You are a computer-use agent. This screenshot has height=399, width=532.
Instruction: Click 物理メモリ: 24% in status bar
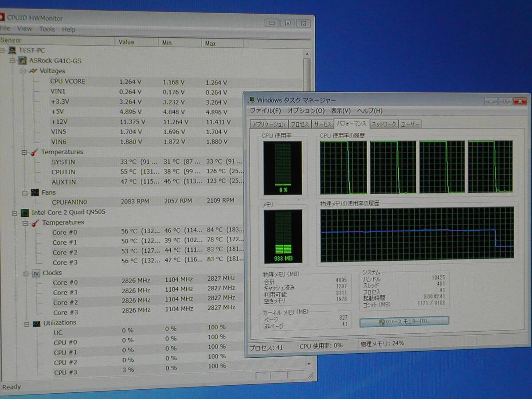[382, 344]
